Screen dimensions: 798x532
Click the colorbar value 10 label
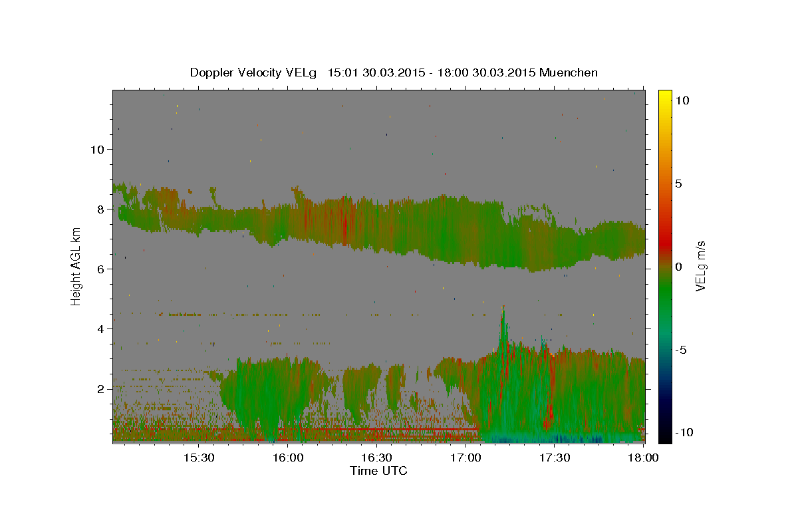click(682, 100)
